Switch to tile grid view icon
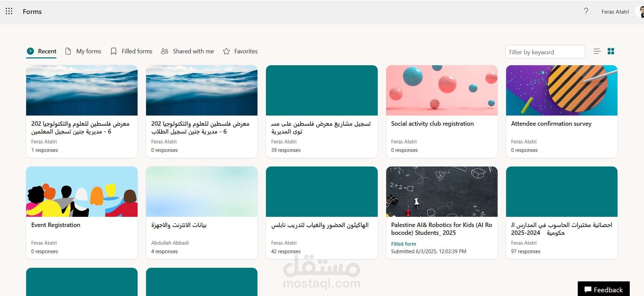 pos(611,51)
